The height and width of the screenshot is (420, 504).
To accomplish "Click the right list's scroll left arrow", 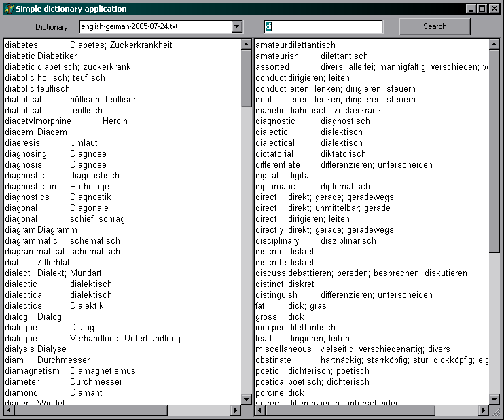I will 259,410.
